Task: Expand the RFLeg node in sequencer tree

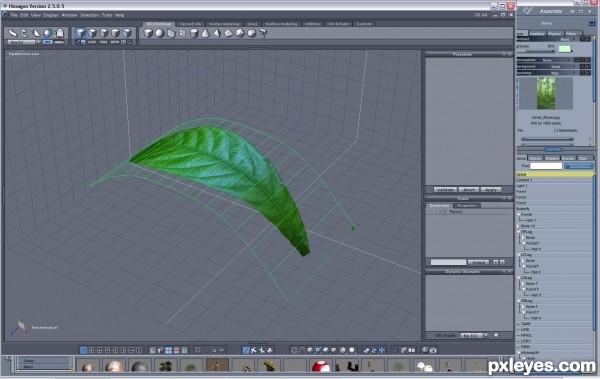Action: (x=519, y=232)
